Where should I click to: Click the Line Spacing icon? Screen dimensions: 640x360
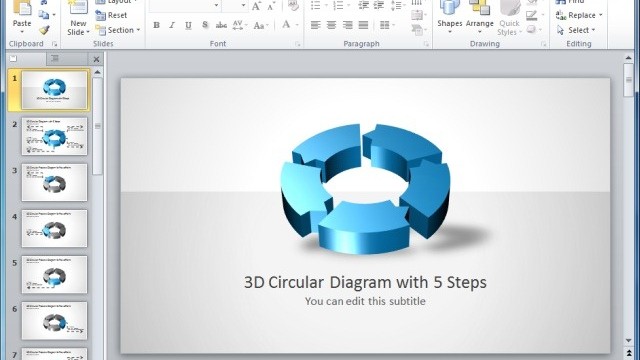click(396, 6)
